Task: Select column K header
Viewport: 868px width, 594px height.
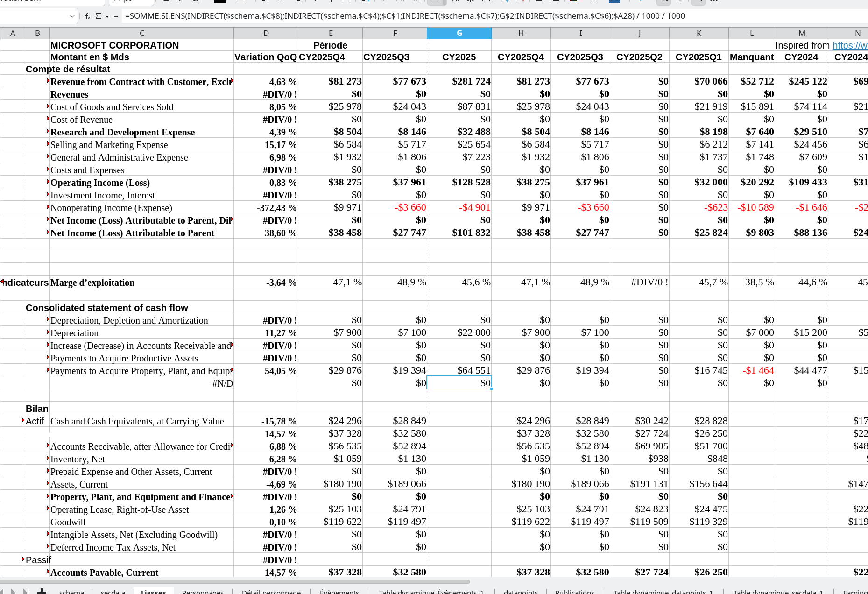Action: (x=699, y=33)
